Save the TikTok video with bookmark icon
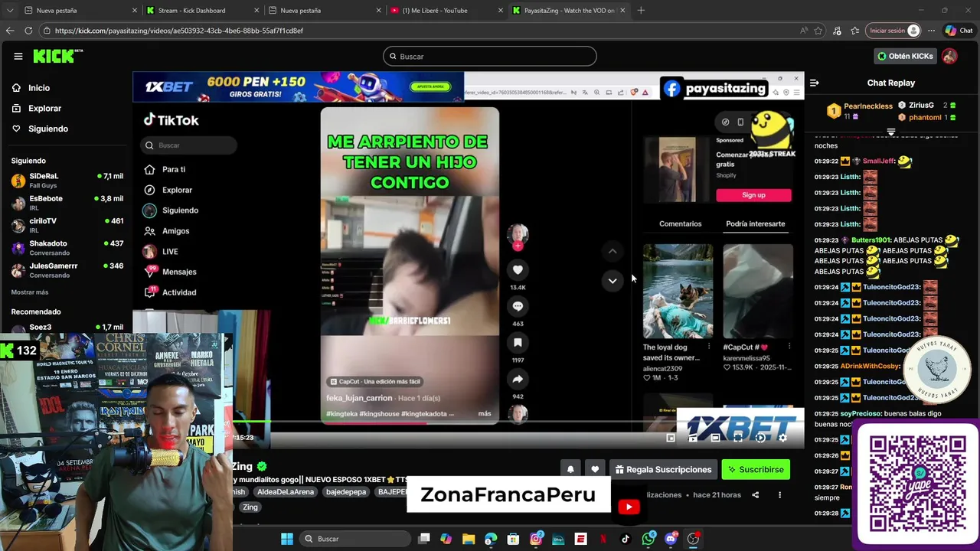 click(518, 343)
